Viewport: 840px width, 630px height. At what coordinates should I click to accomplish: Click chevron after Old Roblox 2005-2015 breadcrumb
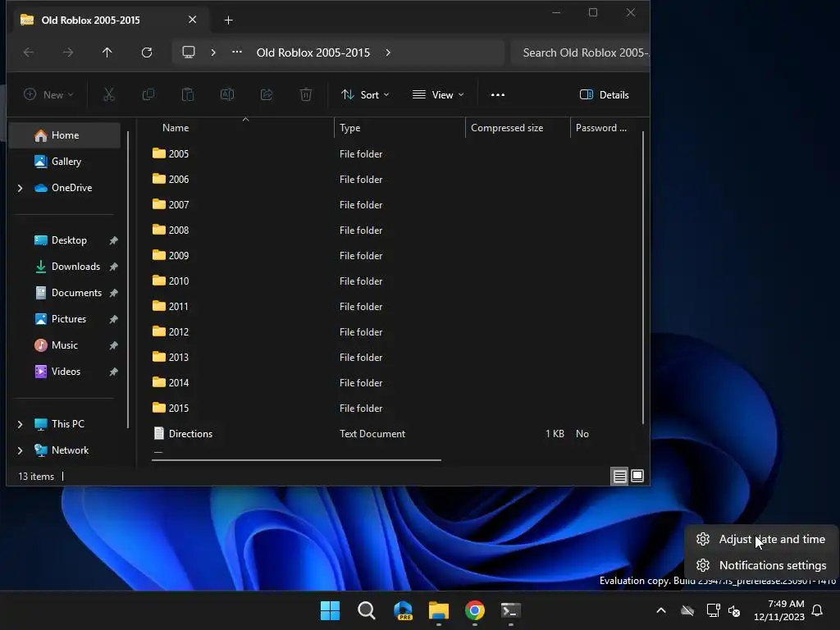click(x=388, y=52)
